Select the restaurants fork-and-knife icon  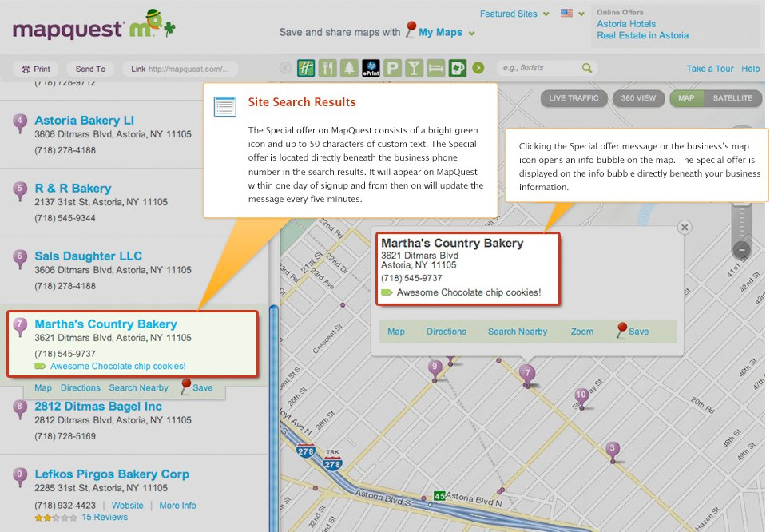327,68
